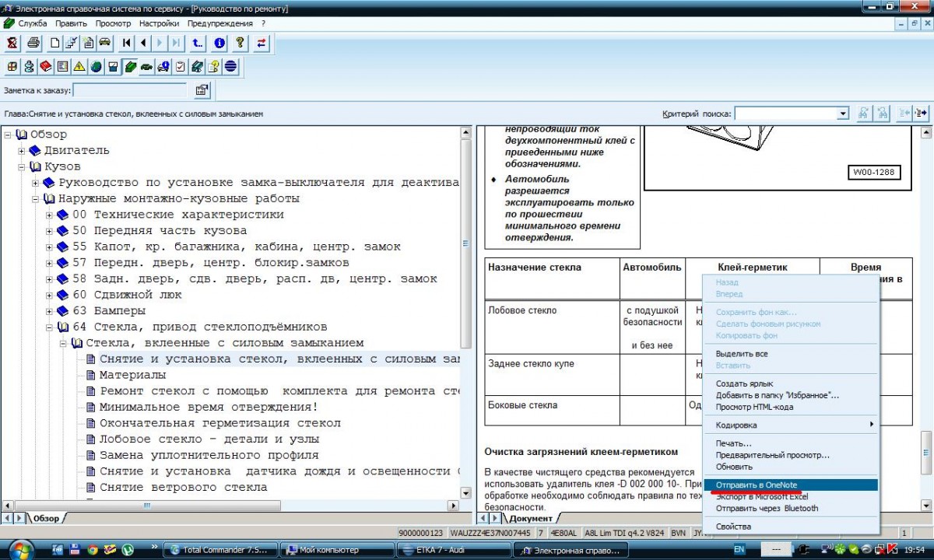Screen dimensions: 934x560
Task: Choose Просмотр HTML-кода in context menu
Action: (x=790, y=407)
